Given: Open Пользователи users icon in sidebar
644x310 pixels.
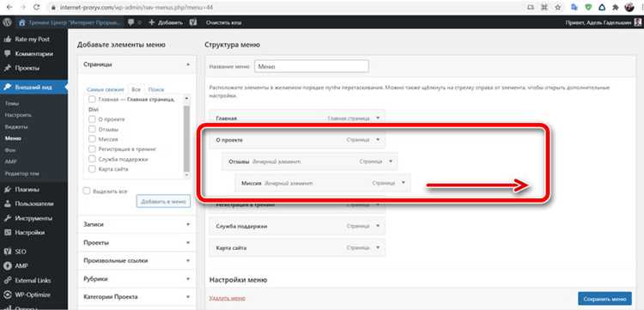Looking at the screenshot, I should [x=8, y=204].
